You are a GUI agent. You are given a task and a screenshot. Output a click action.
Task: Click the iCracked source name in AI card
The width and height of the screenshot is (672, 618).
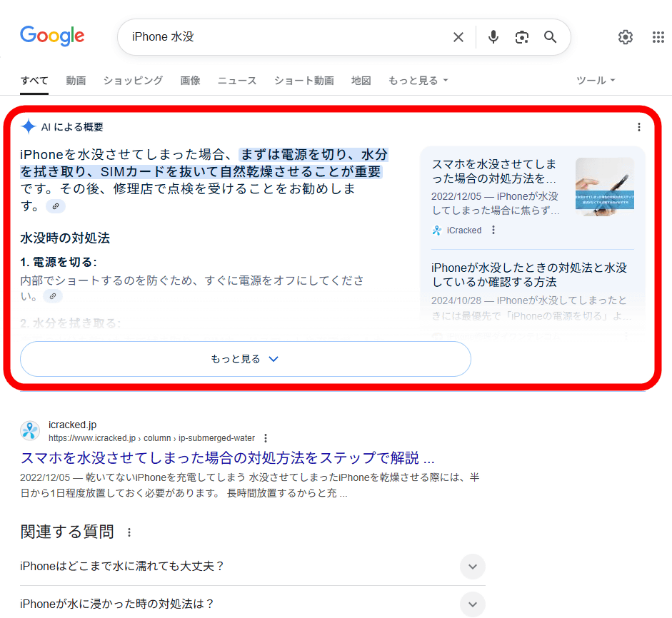tap(464, 231)
